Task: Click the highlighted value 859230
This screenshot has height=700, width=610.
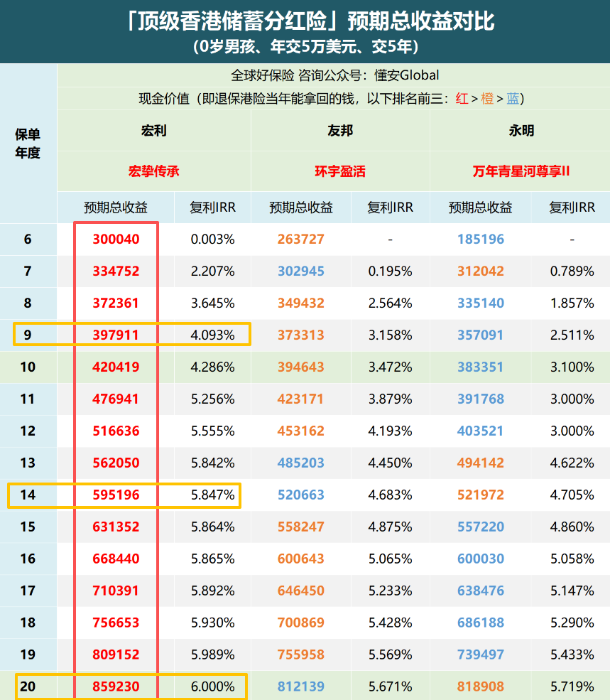Action: 116,686
